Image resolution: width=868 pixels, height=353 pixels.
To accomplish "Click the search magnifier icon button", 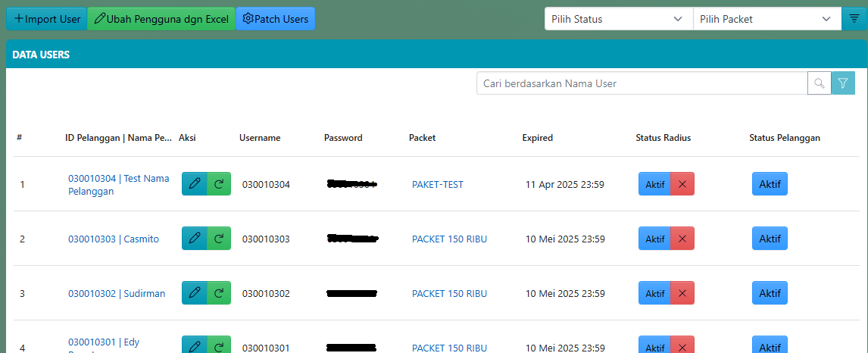I will [819, 83].
